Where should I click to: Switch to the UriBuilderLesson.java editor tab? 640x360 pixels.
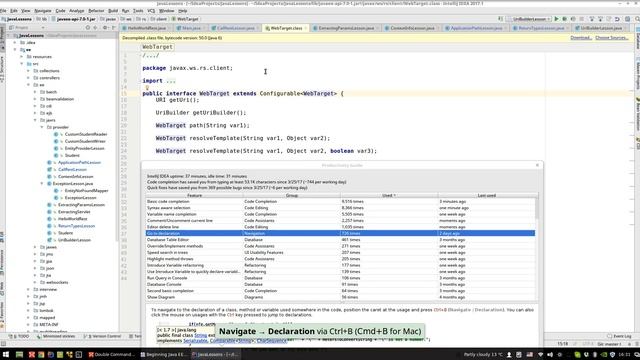tap(601, 28)
